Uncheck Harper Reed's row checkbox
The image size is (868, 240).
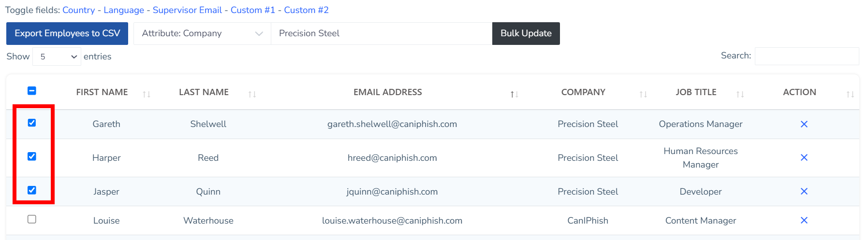(32, 156)
